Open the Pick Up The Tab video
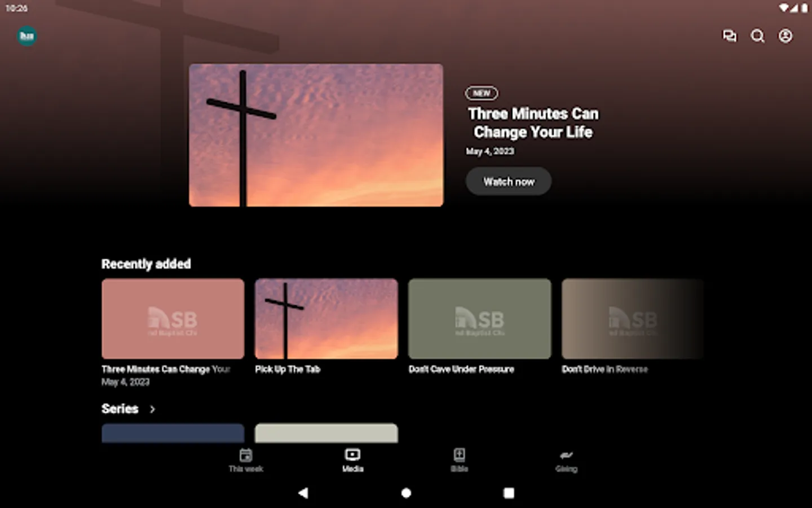Viewport: 812px width, 508px height. coord(326,318)
